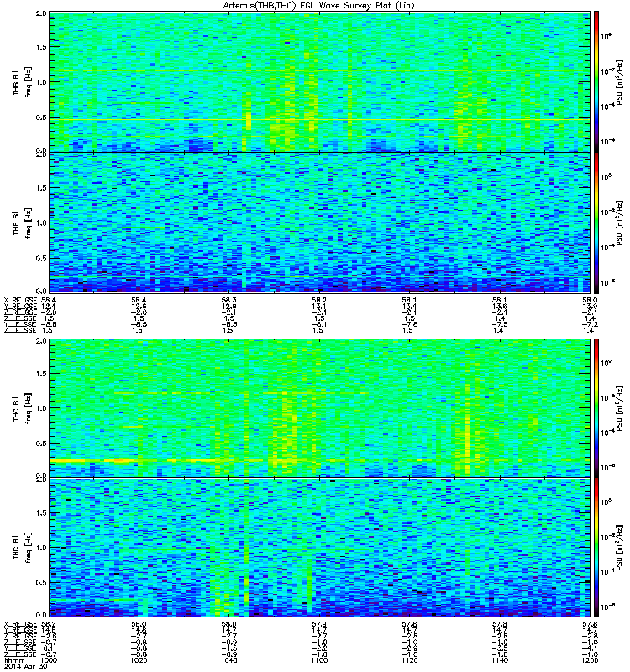The height and width of the screenshot is (672, 630).
Task: Click the '1020' time tick label
Action: (x=139, y=660)
